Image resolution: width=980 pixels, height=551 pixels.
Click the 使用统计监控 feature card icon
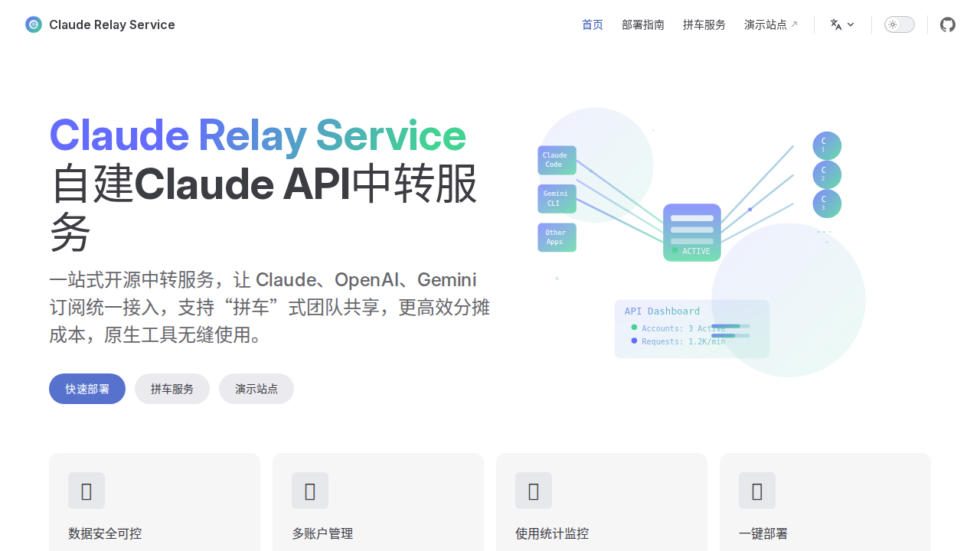click(534, 491)
